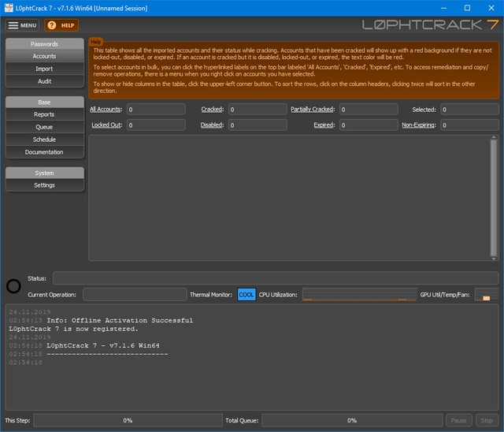Viewport: 504px width, 432px height.
Task: Click the GPU Util/Temp/Fan graph
Action: click(486, 294)
